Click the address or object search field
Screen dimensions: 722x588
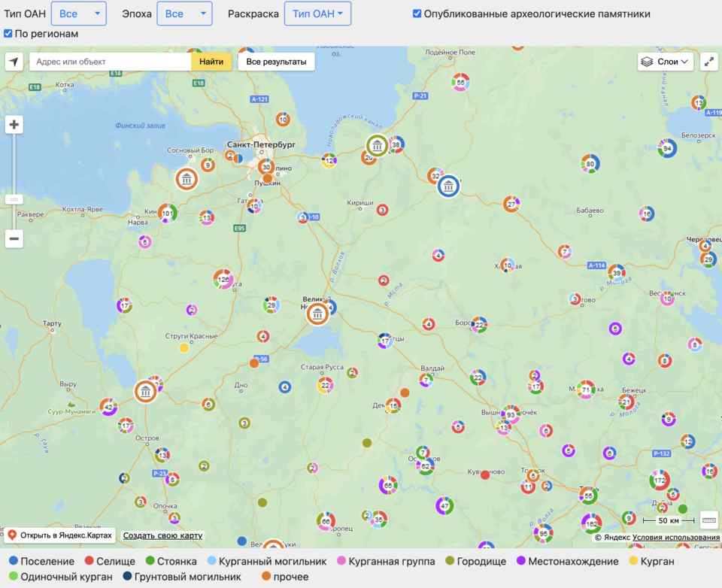coord(110,62)
